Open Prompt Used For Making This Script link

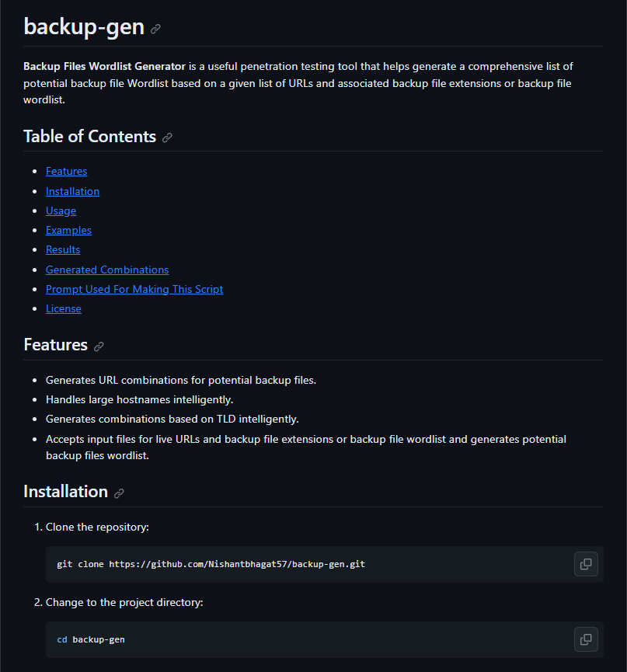[134, 289]
